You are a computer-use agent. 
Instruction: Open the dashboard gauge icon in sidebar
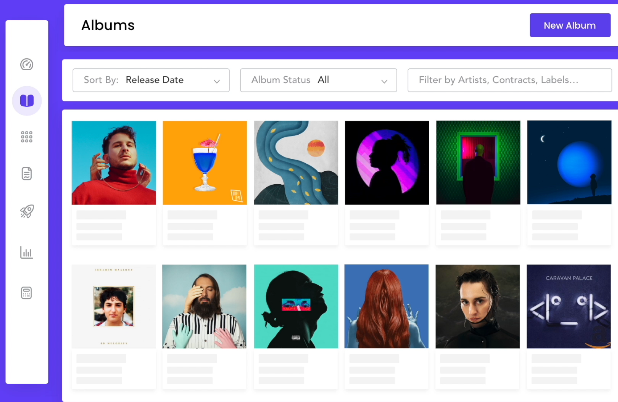pos(27,65)
